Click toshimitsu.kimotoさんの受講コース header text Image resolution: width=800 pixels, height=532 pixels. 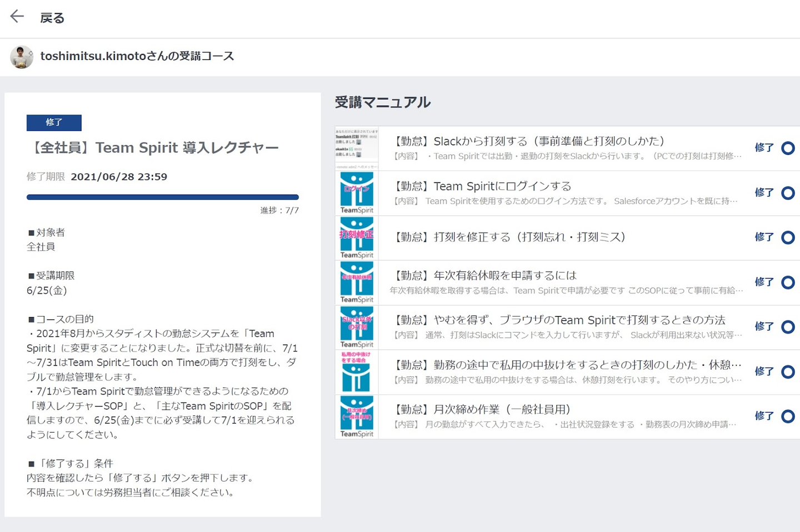coord(137,56)
